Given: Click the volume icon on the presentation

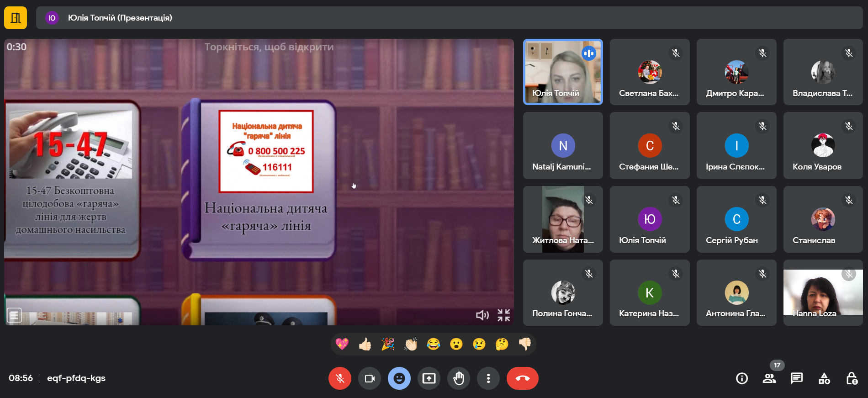Looking at the screenshot, I should [x=482, y=315].
